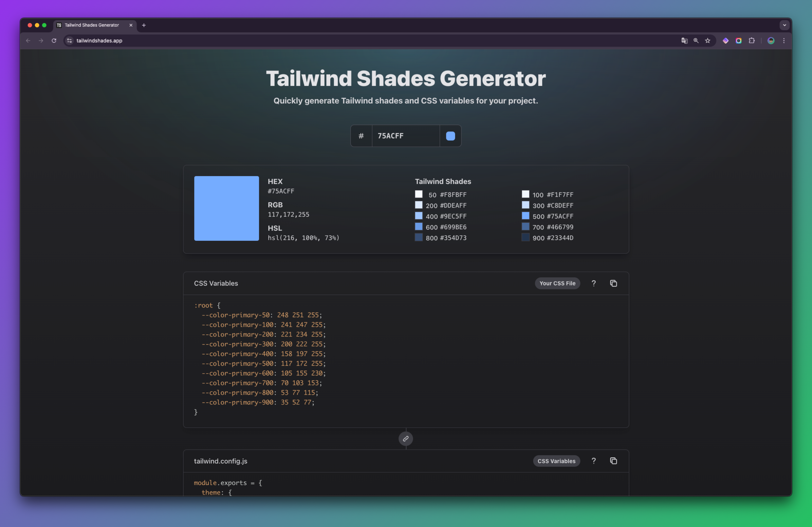Click the # prefix in the color input
Image resolution: width=812 pixels, height=527 pixels.
tap(361, 136)
